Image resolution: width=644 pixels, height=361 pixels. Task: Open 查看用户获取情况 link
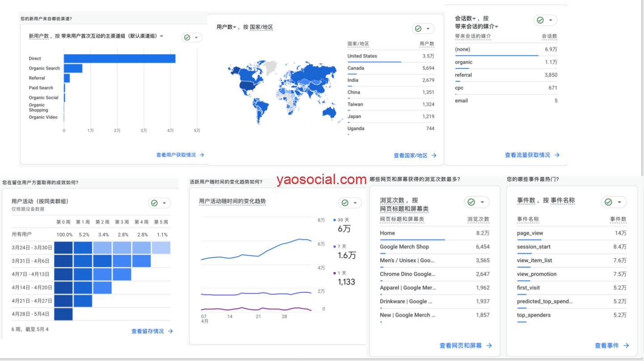176,155
